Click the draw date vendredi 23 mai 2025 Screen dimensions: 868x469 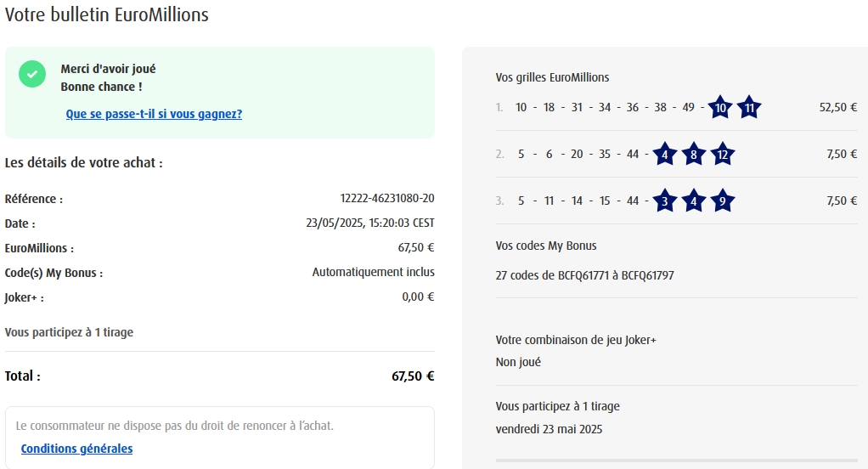point(549,429)
